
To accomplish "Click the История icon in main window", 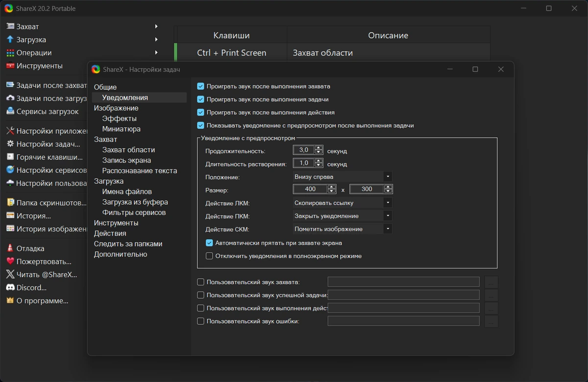I will 10,216.
